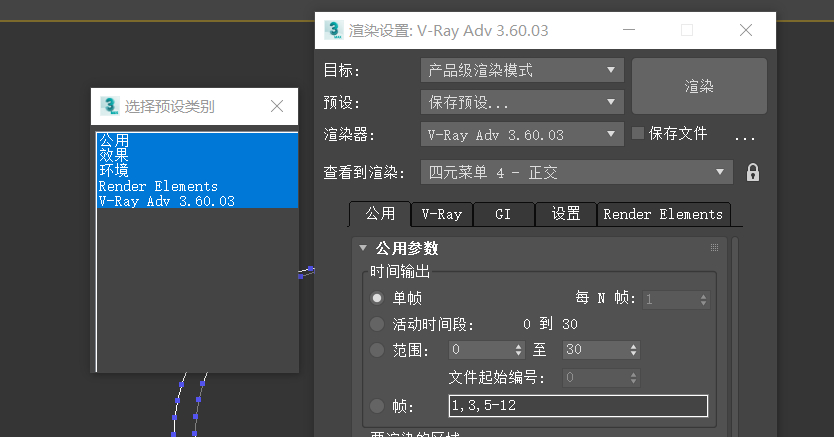This screenshot has width=834, height=437.
Task: Select V-Ray Adv 3.60.03 in preset category list
Action: pos(197,201)
